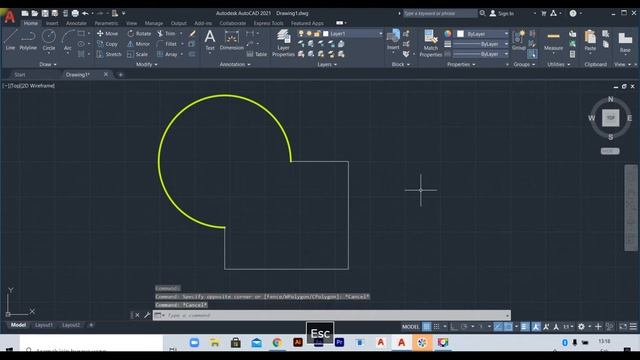Select the Polyline tool
Screen dimensions: 640x360
(28, 40)
